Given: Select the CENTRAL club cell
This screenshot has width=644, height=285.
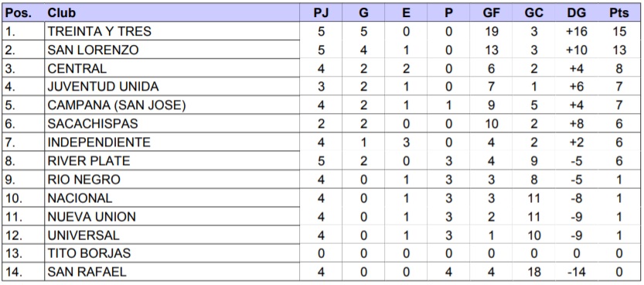Looking at the screenshot, I should click(172, 68).
